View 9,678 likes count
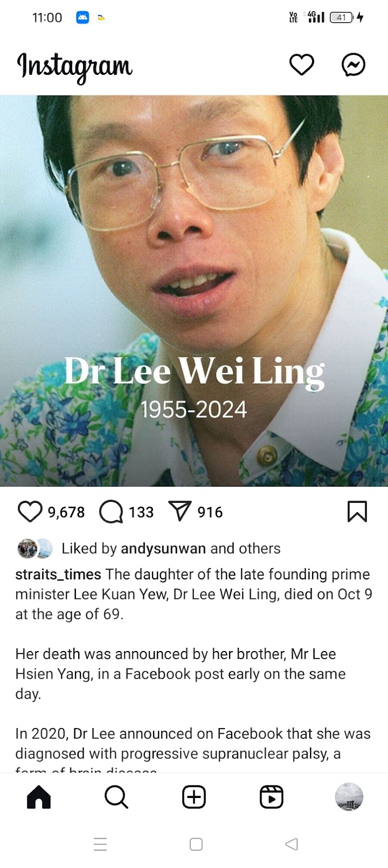The image size is (388, 868). [66, 512]
